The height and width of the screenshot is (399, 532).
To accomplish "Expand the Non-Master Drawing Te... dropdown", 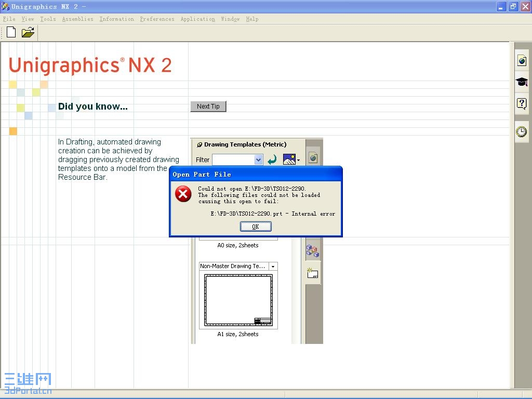I will tap(273, 267).
